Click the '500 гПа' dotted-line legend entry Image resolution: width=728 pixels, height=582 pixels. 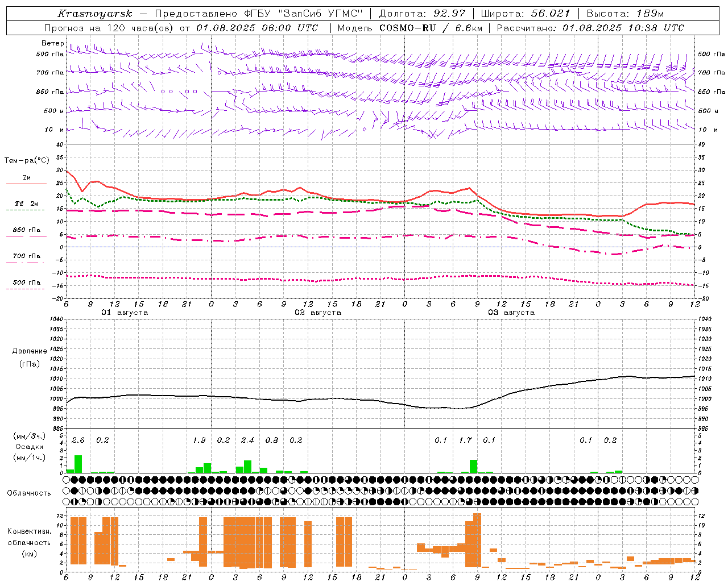pos(27,282)
